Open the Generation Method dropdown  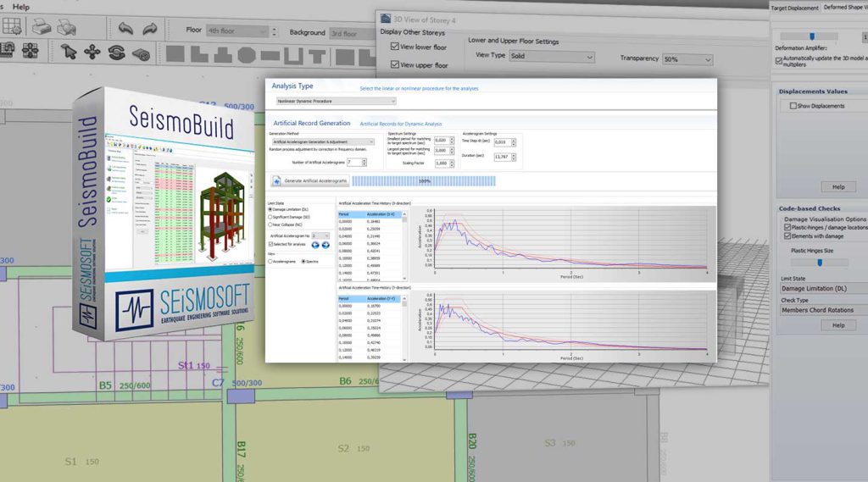[322, 142]
